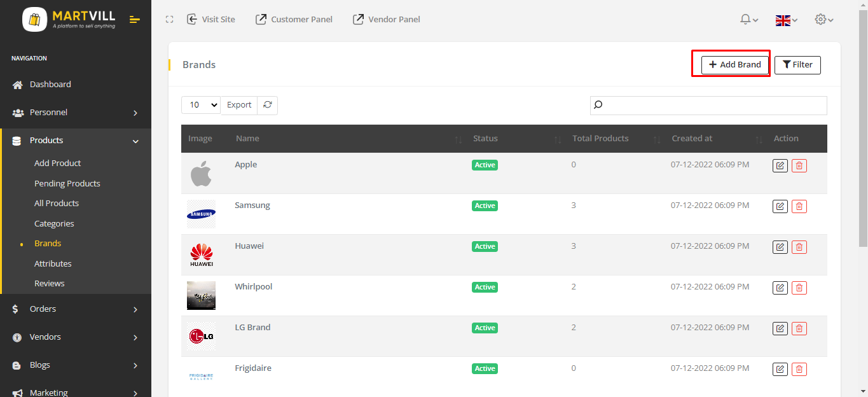
Task: Open the settings gear dropdown
Action: 823,20
